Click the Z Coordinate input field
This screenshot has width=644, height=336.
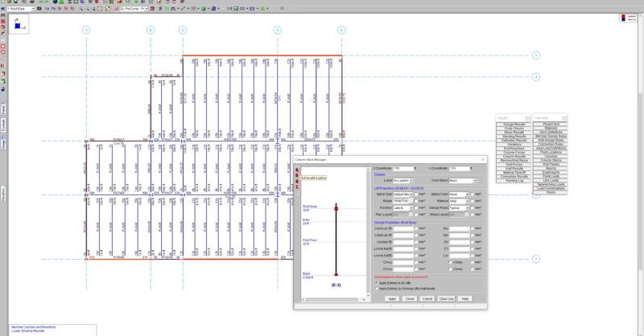point(403,167)
